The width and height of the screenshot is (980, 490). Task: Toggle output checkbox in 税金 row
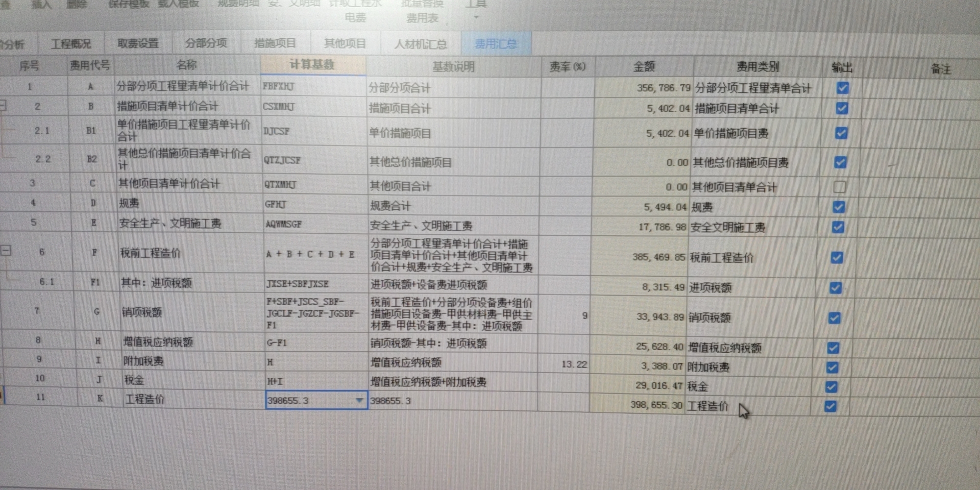coord(831,387)
